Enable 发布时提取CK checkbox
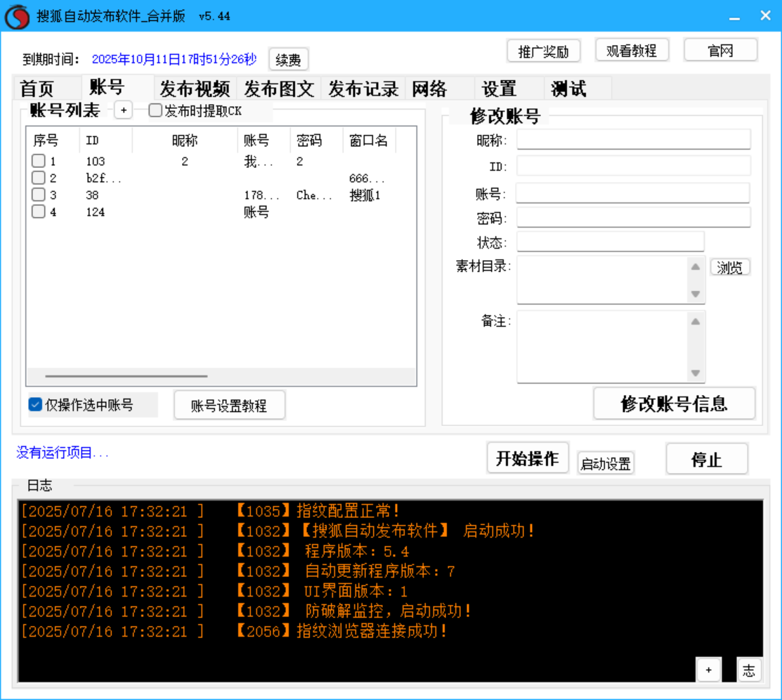 155,110
